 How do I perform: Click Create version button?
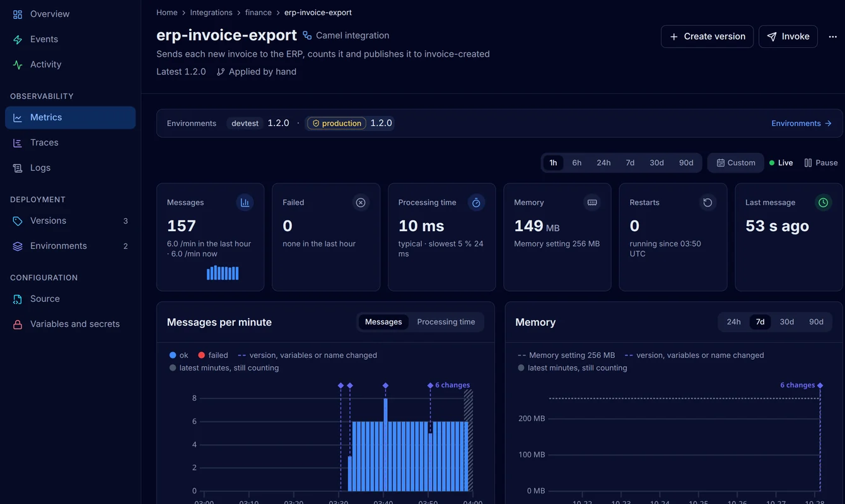707,37
